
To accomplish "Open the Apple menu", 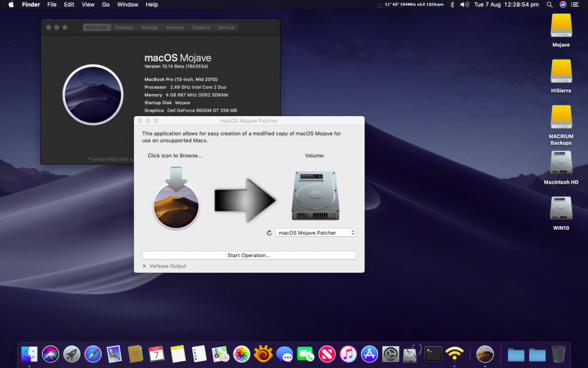I will point(11,5).
